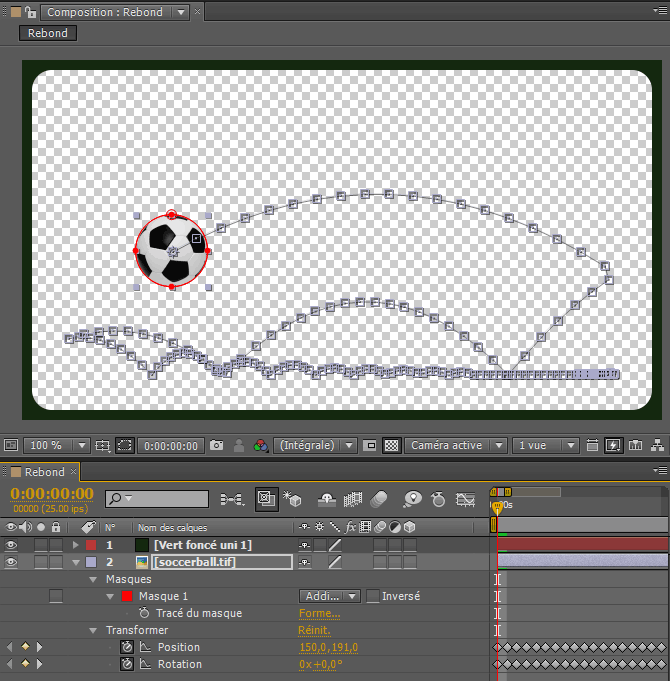The width and height of the screenshot is (670, 681).
Task: Select the Rebond timeline tab
Action: [44, 472]
